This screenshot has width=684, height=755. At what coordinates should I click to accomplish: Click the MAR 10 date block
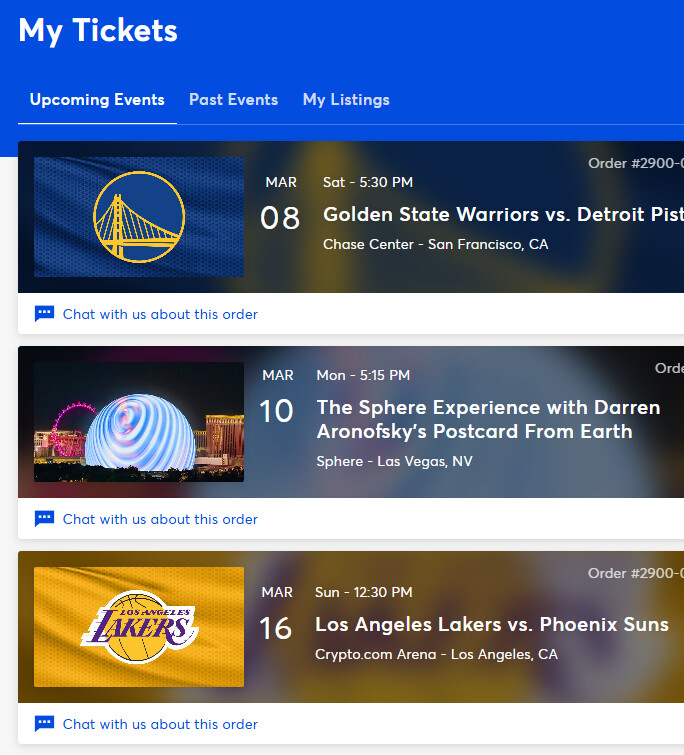[x=277, y=396]
